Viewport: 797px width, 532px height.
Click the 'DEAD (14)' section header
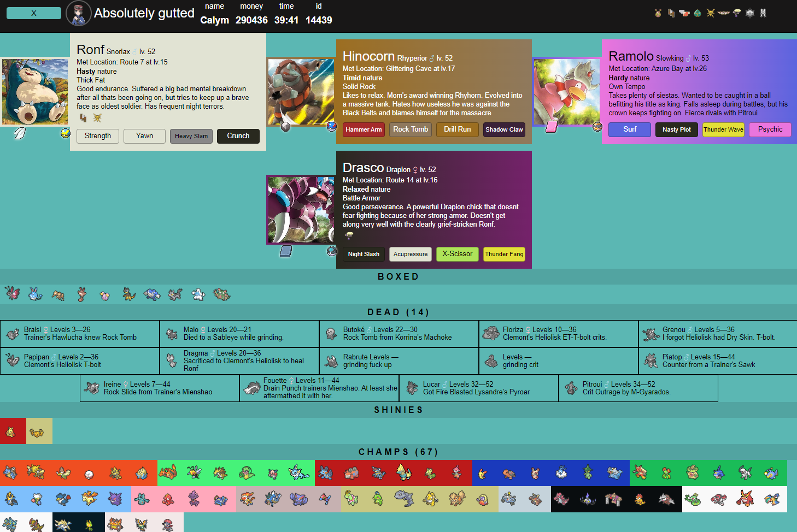click(x=398, y=312)
